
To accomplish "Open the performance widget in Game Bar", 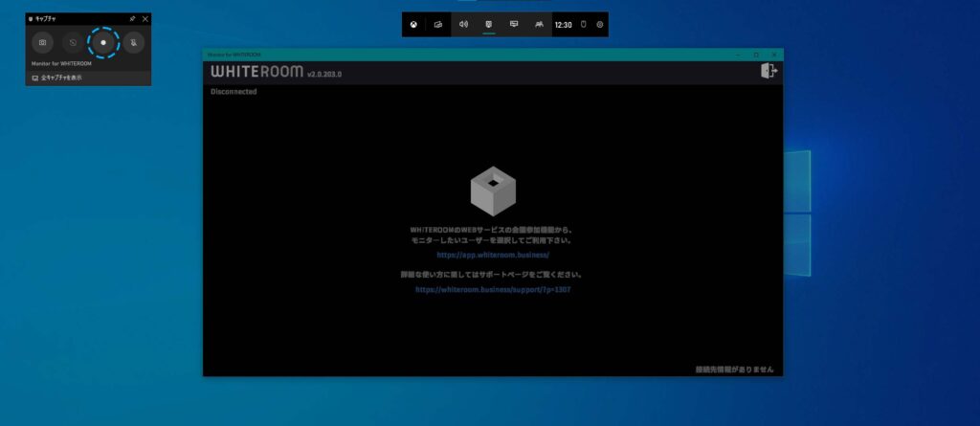I will (514, 24).
